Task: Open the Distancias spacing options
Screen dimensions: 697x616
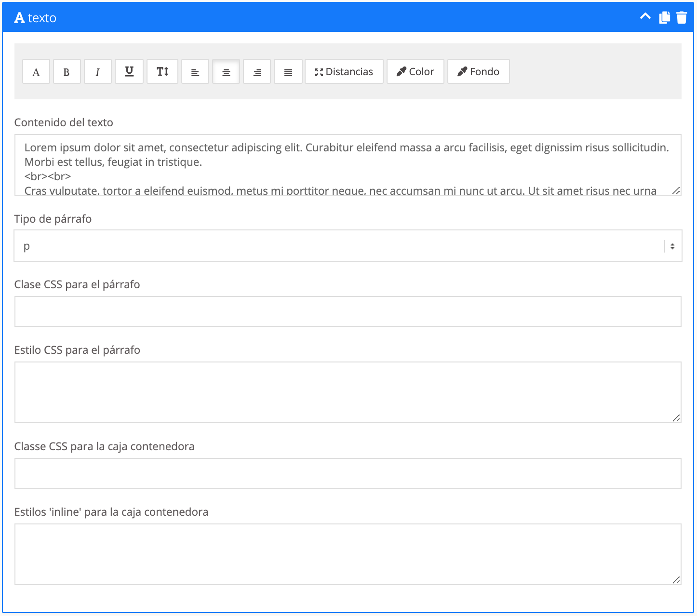Action: click(x=344, y=72)
